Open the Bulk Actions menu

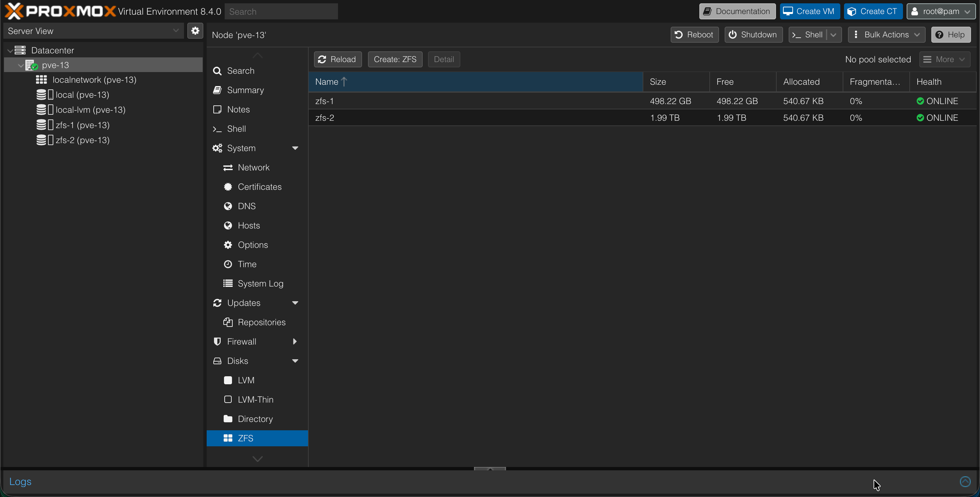click(x=886, y=35)
